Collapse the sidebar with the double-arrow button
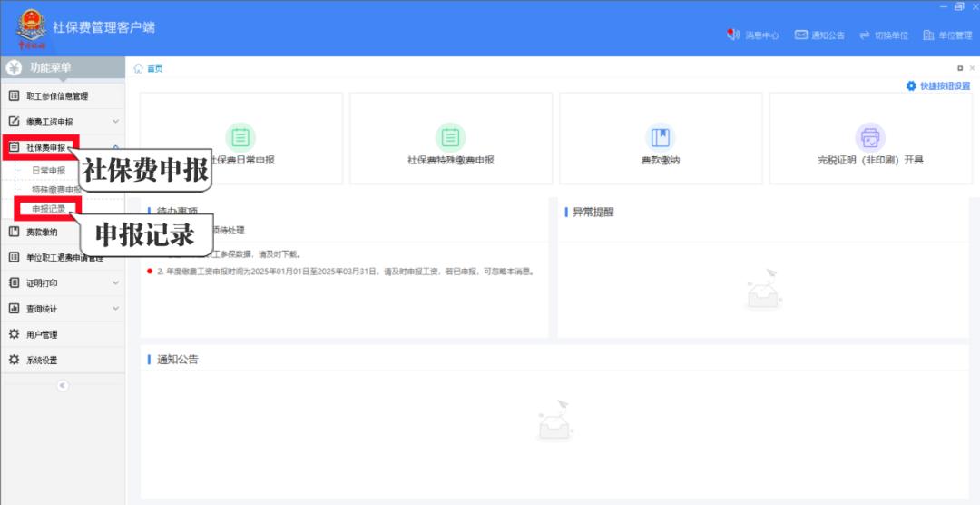 click(x=63, y=386)
